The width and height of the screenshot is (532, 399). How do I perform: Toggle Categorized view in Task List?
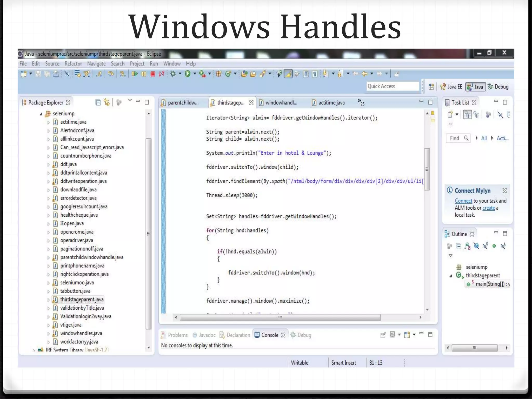[467, 115]
